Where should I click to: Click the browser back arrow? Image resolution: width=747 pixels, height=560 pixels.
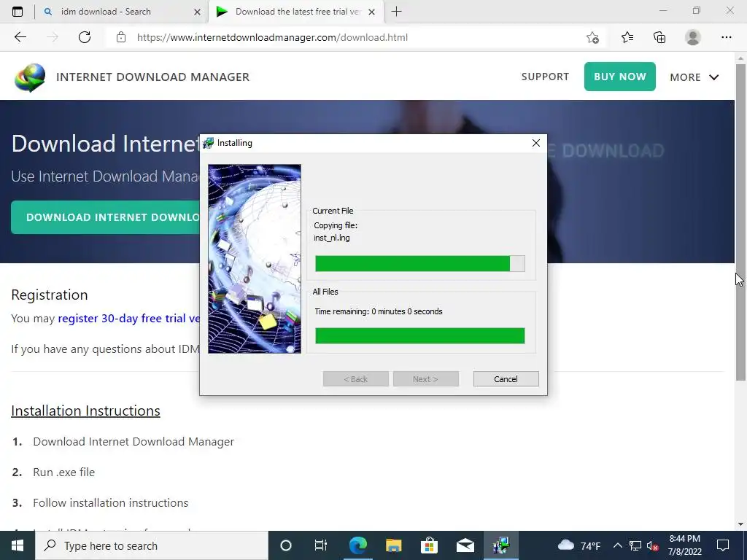click(20, 37)
